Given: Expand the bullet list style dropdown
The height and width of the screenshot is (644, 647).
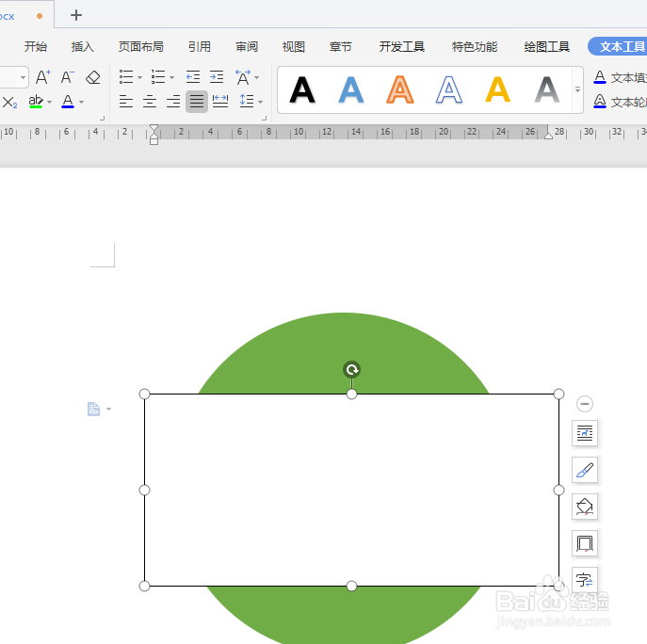Looking at the screenshot, I should pos(140,77).
